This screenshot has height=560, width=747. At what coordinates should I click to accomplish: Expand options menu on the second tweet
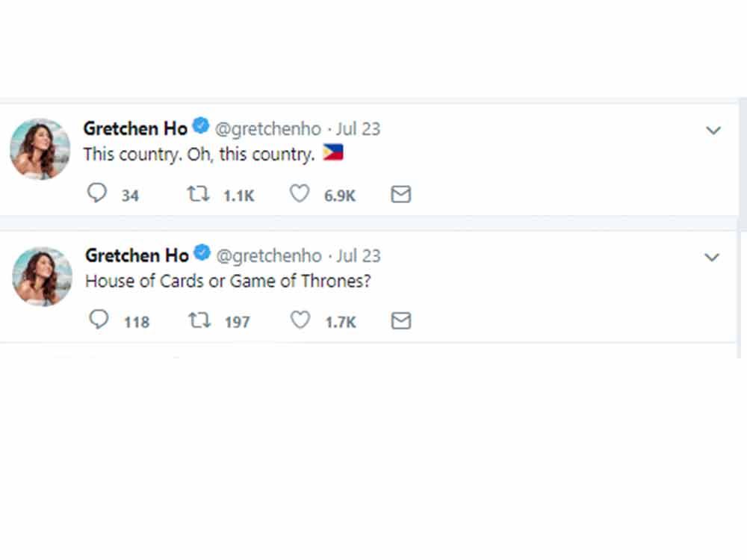pos(712,256)
